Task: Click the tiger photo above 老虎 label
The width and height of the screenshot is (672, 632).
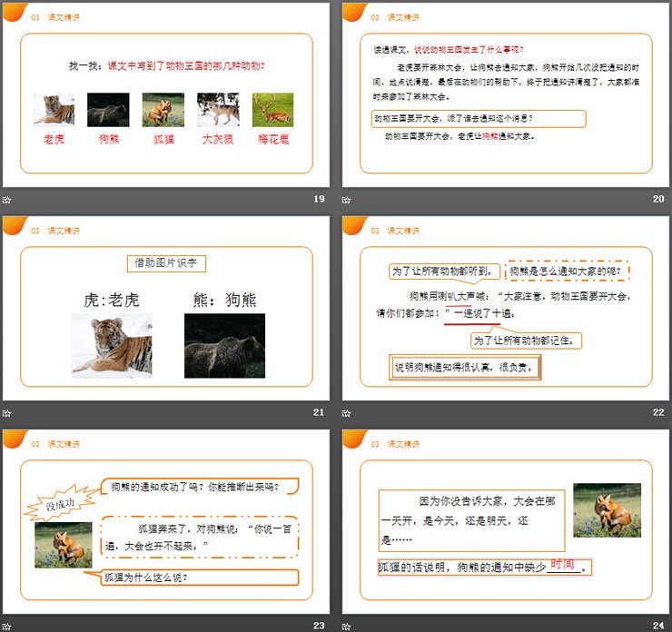Action: click(x=54, y=110)
